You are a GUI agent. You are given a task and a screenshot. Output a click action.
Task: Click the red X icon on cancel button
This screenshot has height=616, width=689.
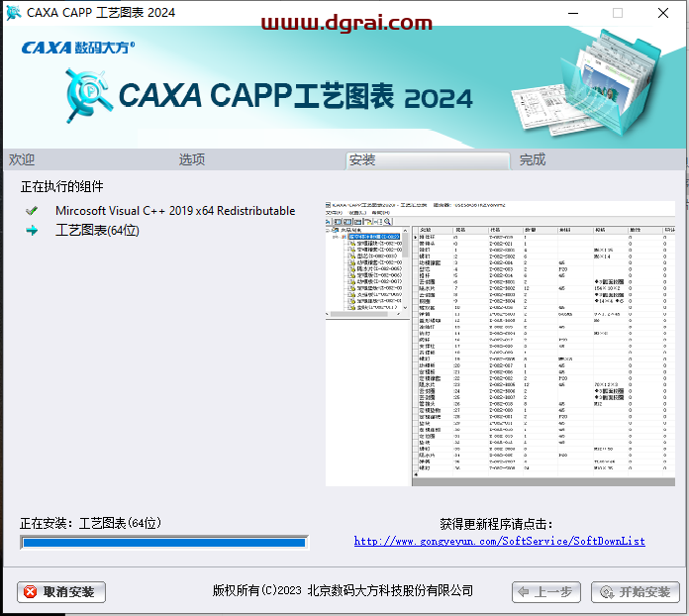(x=31, y=592)
